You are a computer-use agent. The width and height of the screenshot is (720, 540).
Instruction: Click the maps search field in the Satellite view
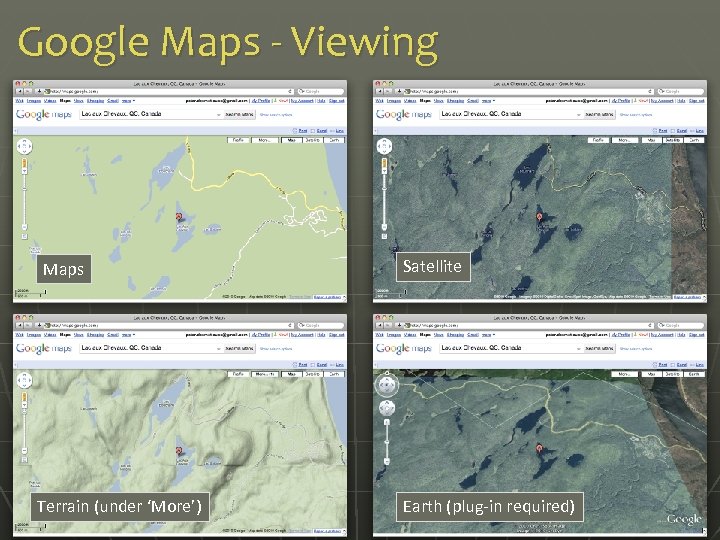[511, 114]
